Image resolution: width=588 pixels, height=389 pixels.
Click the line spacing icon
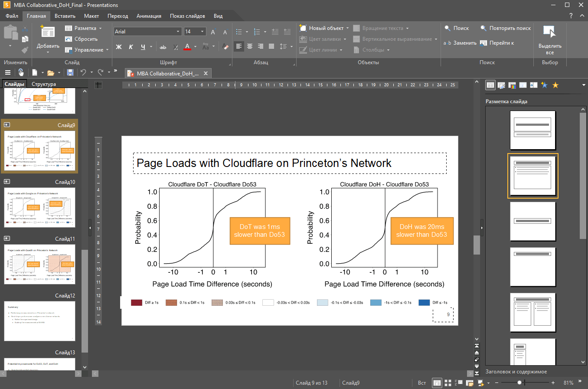tap(283, 46)
